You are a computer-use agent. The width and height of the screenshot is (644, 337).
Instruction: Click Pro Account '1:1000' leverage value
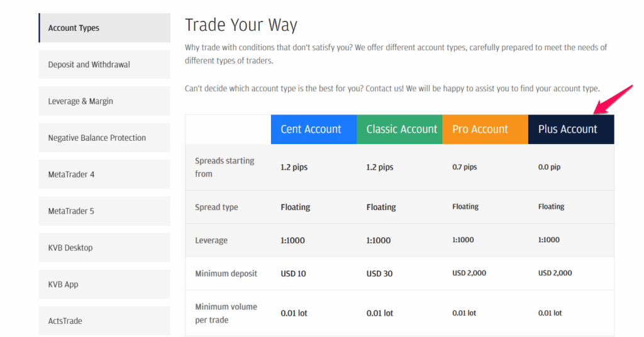point(463,240)
